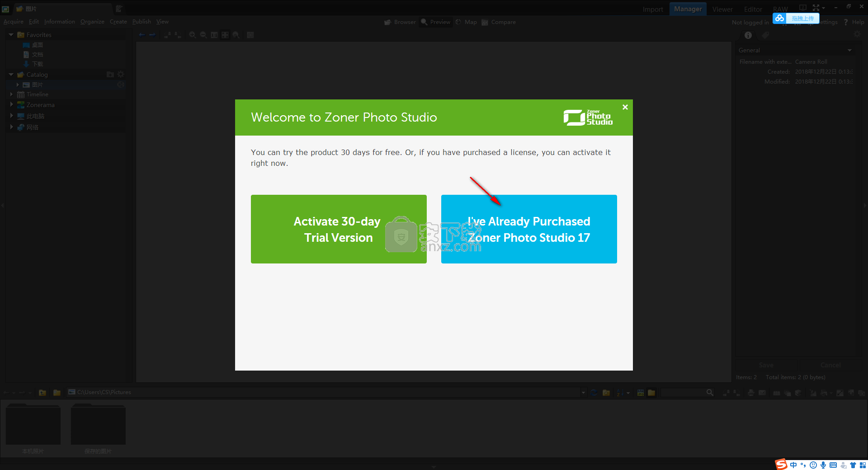The image size is (868, 470).
Task: Switch to the Editor module tab
Action: point(753,9)
